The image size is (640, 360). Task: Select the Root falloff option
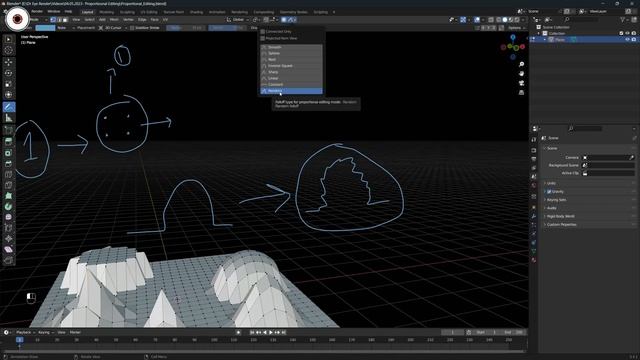[x=291, y=60]
